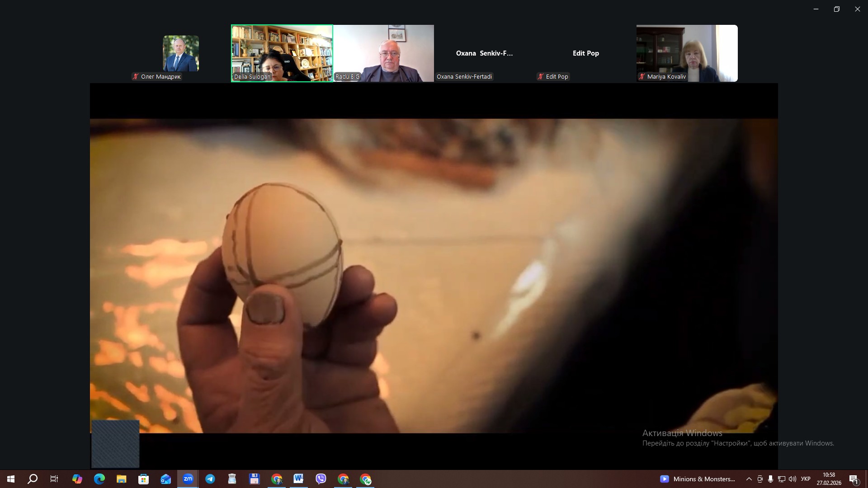Open Telegram from the taskbar
The image size is (868, 488).
pos(210,479)
